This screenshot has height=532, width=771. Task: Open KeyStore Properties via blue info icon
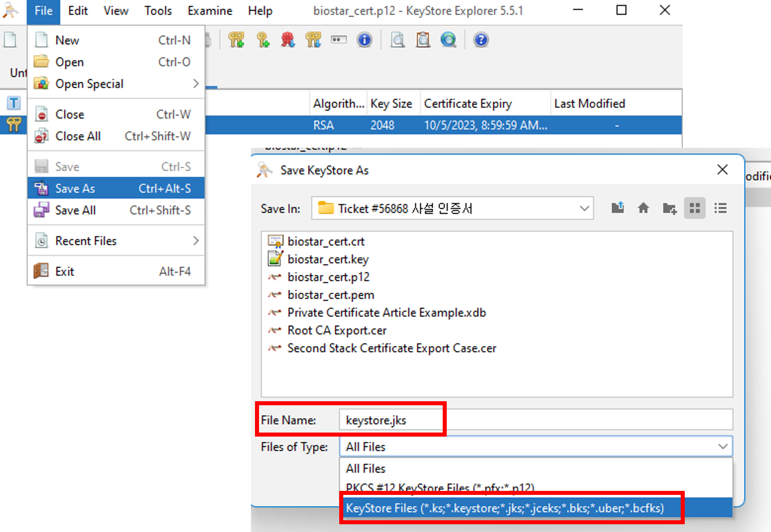[364, 40]
